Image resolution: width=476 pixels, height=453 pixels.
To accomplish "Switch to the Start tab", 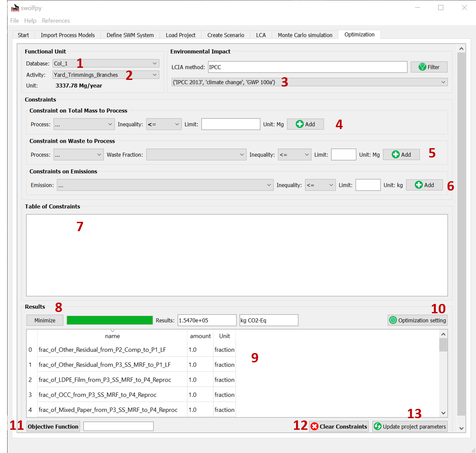I will pyautogui.click(x=23, y=35).
